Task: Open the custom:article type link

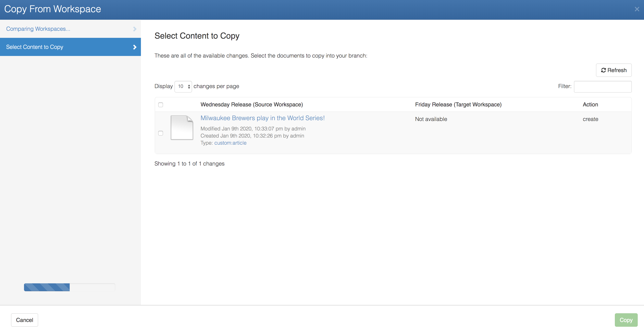Action: pos(230,143)
